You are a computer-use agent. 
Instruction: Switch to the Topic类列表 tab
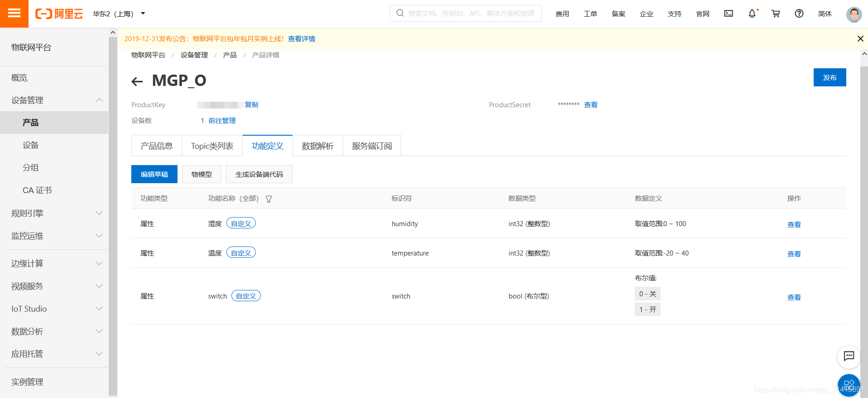(212, 146)
